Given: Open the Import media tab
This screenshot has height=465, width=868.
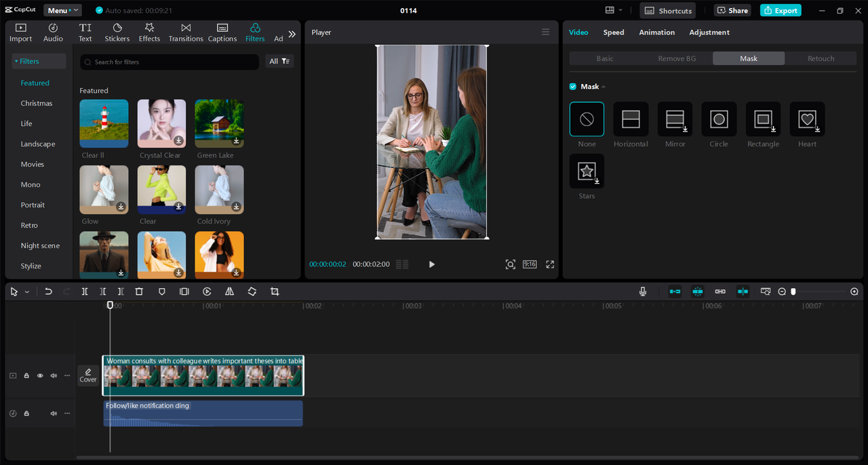Looking at the screenshot, I should pos(20,33).
